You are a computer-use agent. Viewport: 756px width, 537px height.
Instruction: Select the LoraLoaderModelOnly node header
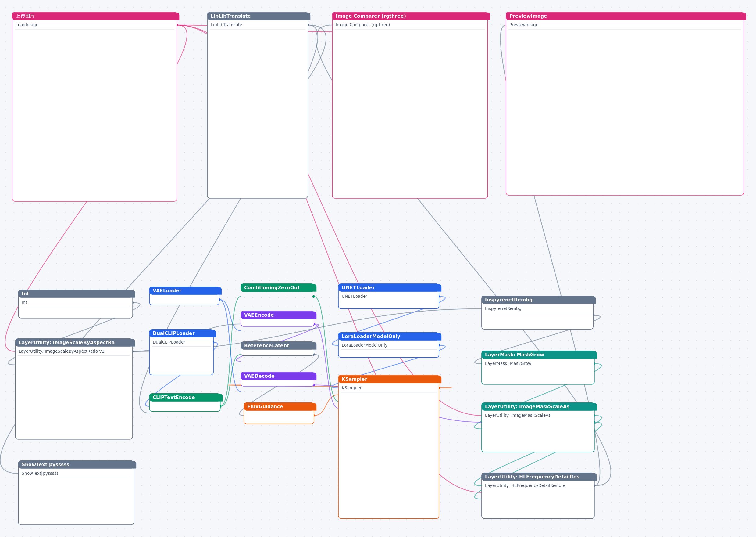coord(390,336)
